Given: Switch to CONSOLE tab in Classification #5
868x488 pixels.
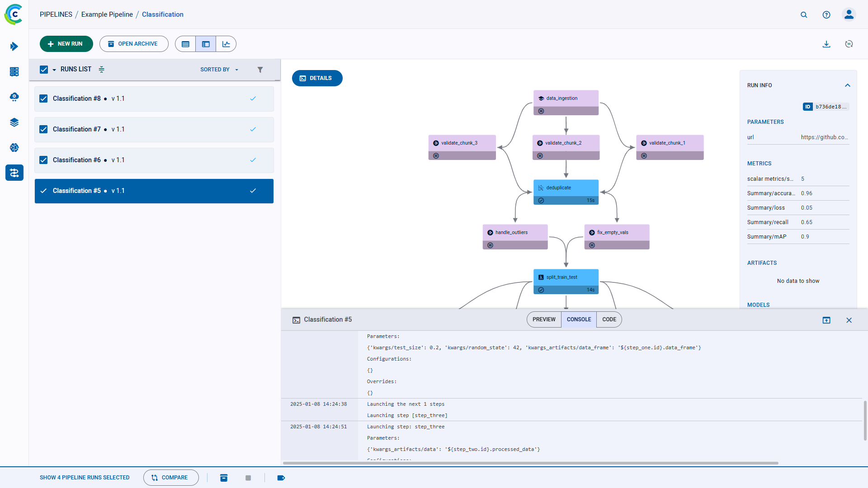Looking at the screenshot, I should [x=579, y=319].
